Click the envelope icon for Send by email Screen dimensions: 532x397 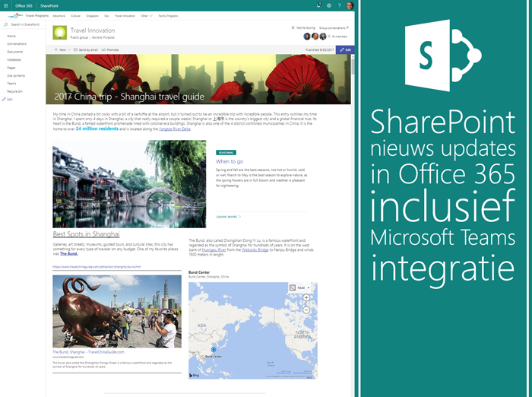(76, 49)
